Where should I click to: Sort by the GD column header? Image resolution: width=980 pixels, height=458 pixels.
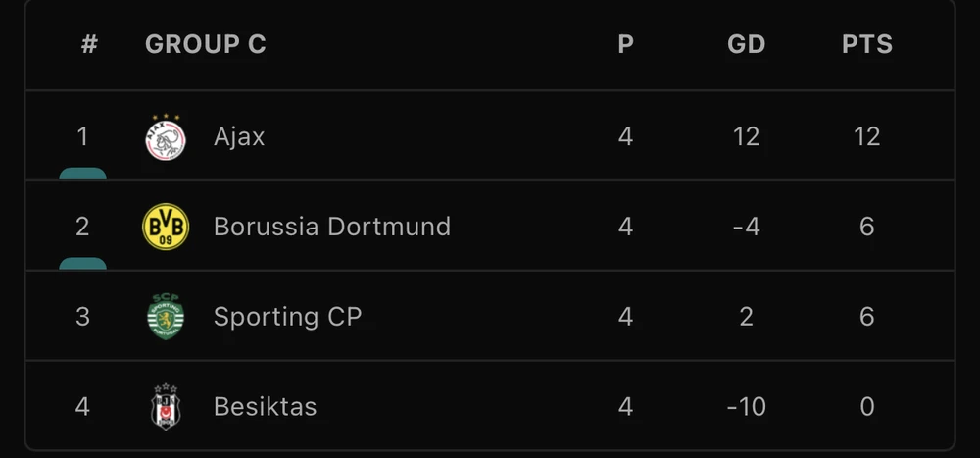pyautogui.click(x=746, y=44)
